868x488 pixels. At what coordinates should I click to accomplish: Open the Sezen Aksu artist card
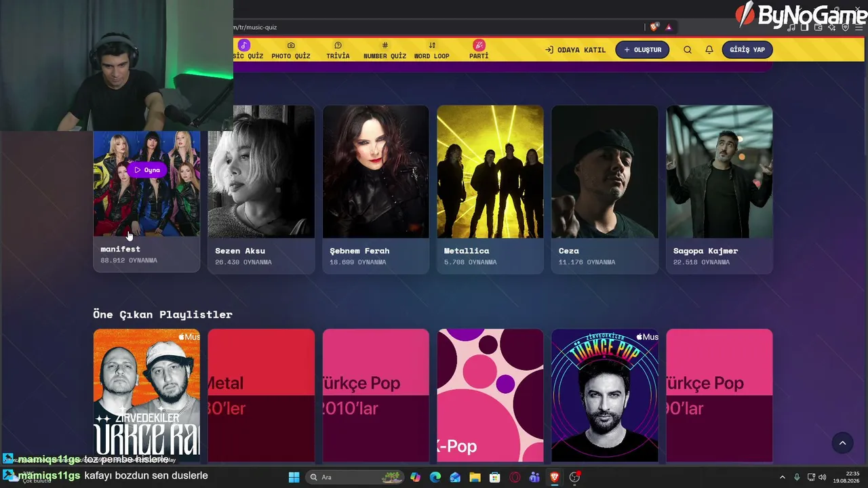click(261, 190)
